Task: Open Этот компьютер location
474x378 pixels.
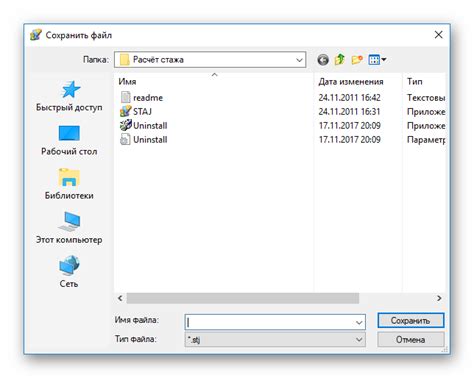Action: pyautogui.click(x=69, y=228)
